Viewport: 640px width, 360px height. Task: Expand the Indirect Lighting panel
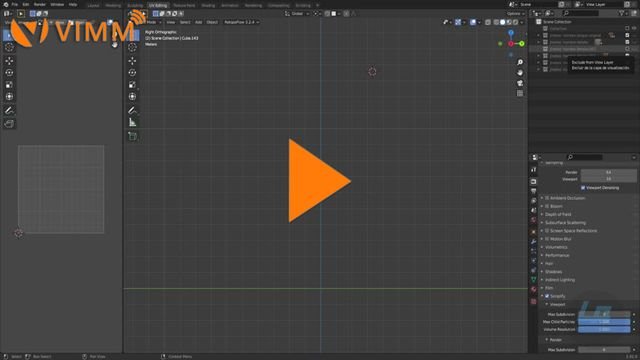(560, 280)
